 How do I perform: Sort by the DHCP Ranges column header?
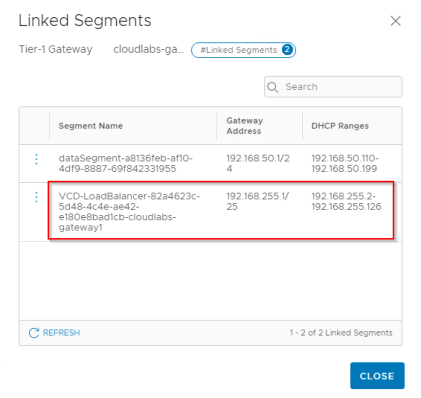point(340,126)
